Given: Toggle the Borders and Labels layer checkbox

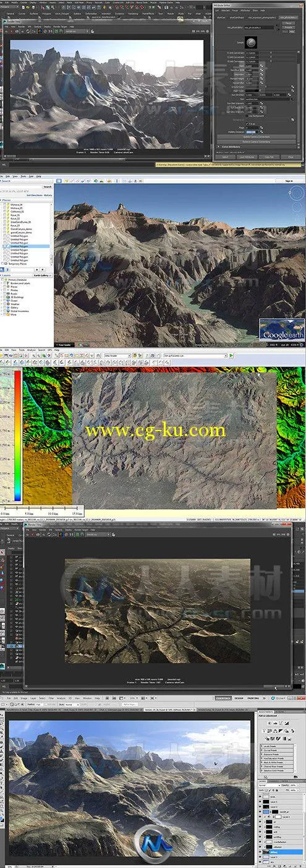Looking at the screenshot, I should 6,282.
